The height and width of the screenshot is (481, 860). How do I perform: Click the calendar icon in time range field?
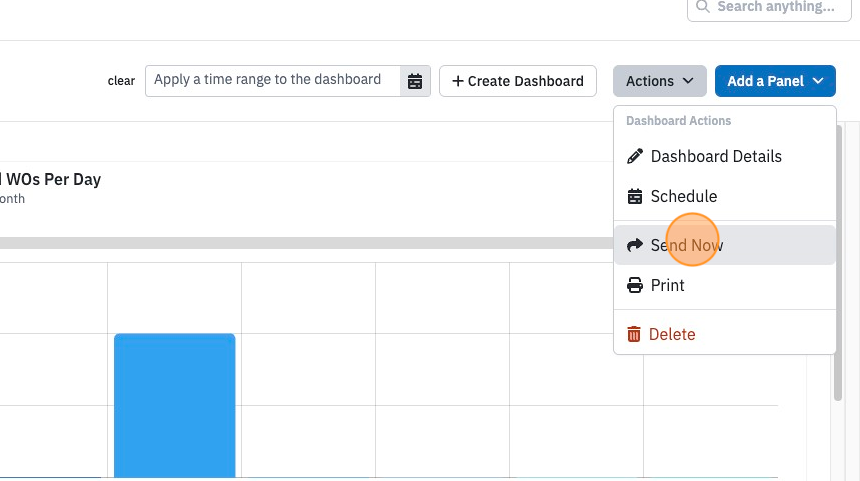(x=415, y=81)
